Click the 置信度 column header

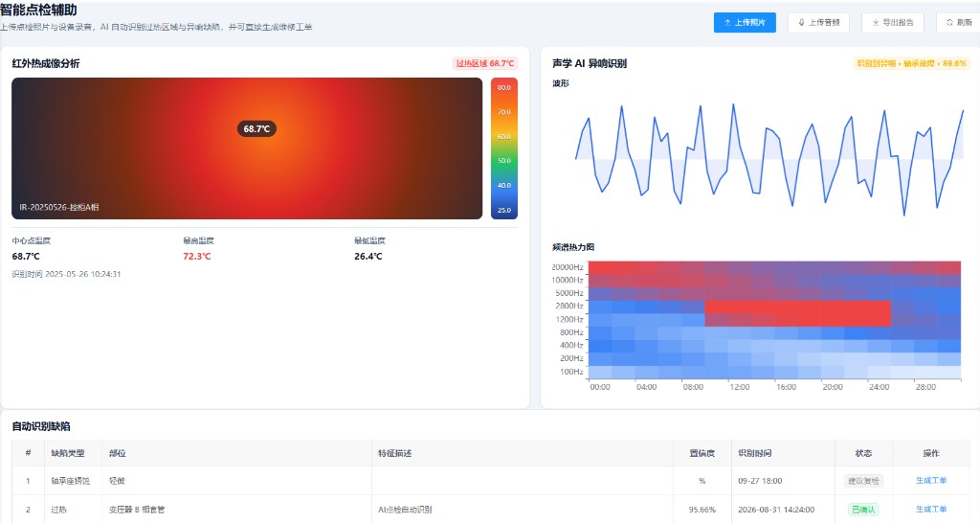pos(702,453)
